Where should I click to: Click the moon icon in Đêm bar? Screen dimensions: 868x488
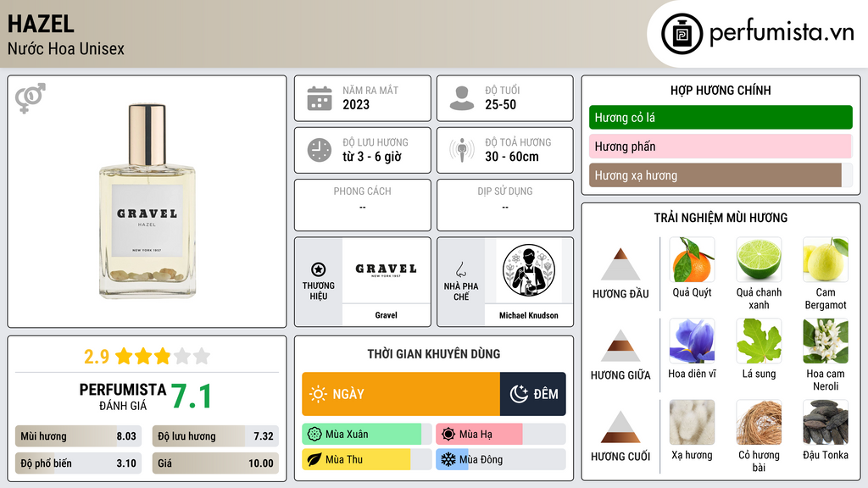pyautogui.click(x=519, y=394)
